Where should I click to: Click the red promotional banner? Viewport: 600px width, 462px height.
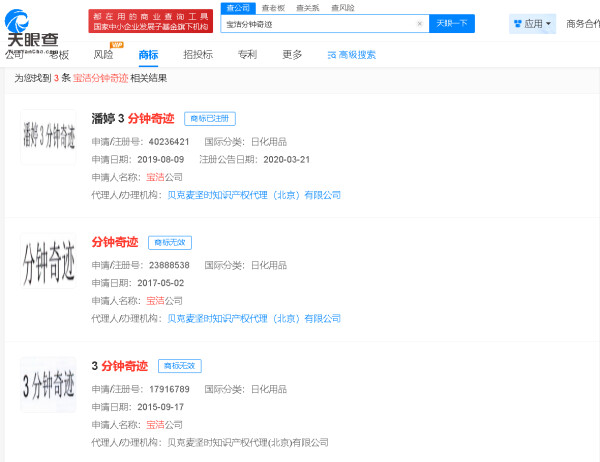coord(151,21)
